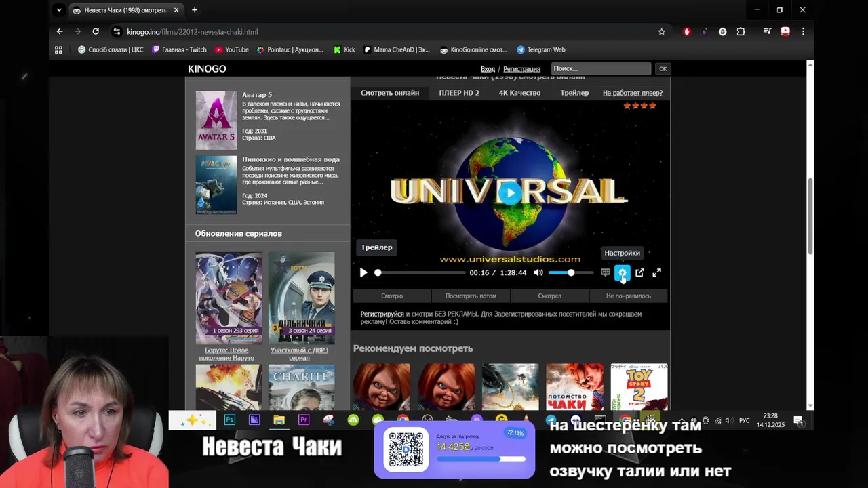Click the browser back arrow
The height and width of the screenshot is (488, 868).
(60, 31)
